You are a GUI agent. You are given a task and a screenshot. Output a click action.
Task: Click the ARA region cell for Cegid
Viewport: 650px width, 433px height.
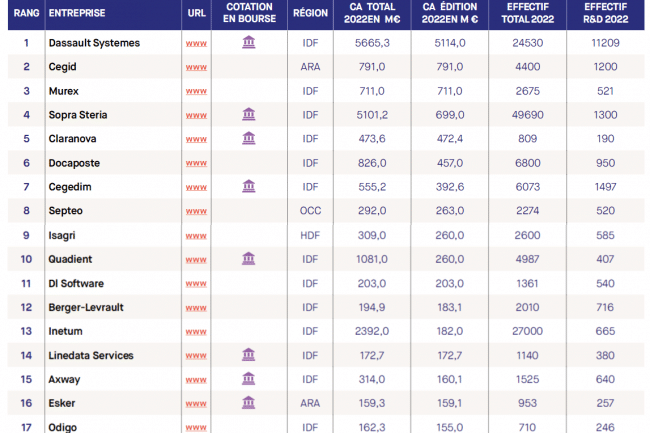click(310, 67)
